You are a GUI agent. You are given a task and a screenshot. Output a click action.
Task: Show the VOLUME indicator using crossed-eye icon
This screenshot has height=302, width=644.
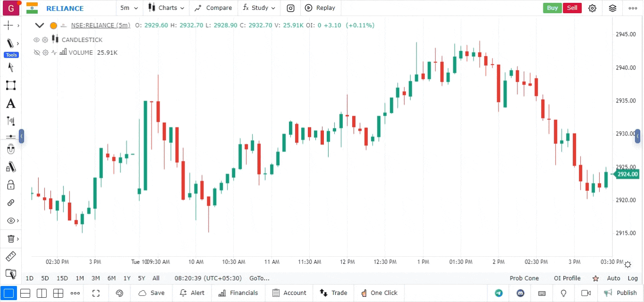37,52
